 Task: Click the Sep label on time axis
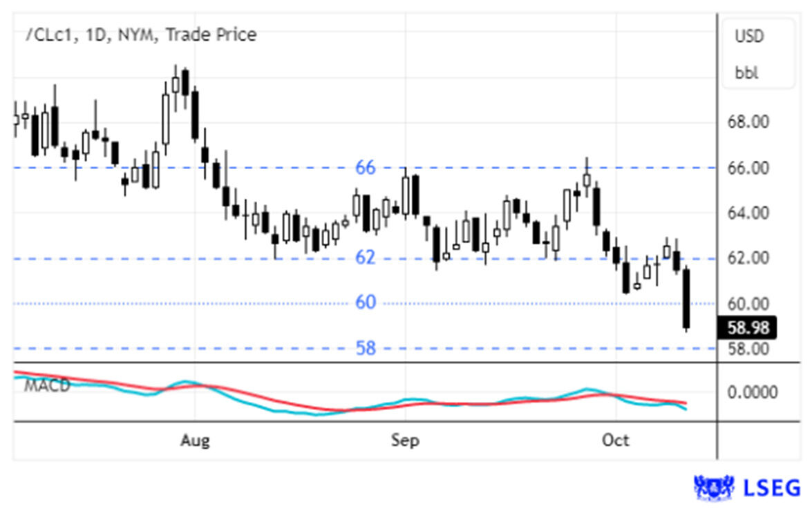tap(405, 440)
